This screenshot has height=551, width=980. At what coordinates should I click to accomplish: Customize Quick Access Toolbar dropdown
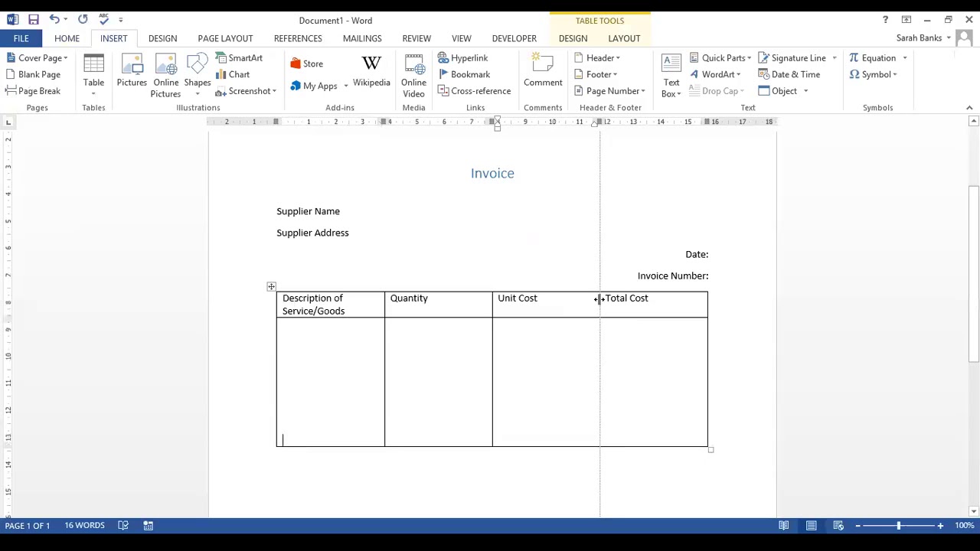[120, 20]
